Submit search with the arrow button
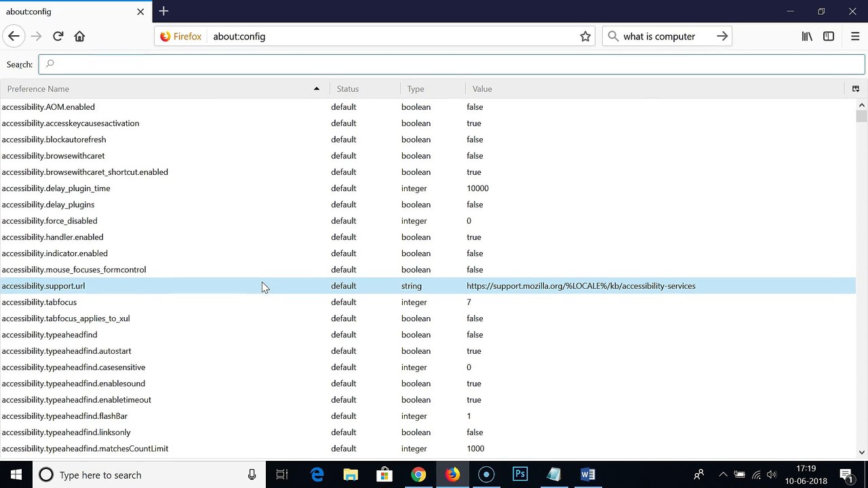This screenshot has width=868, height=488. (722, 37)
